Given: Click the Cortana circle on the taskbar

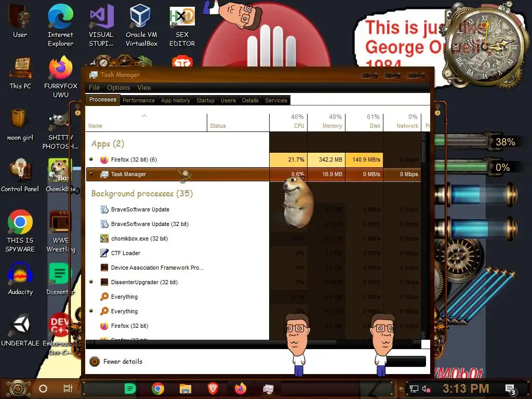Looking at the screenshot, I should click(43, 389).
